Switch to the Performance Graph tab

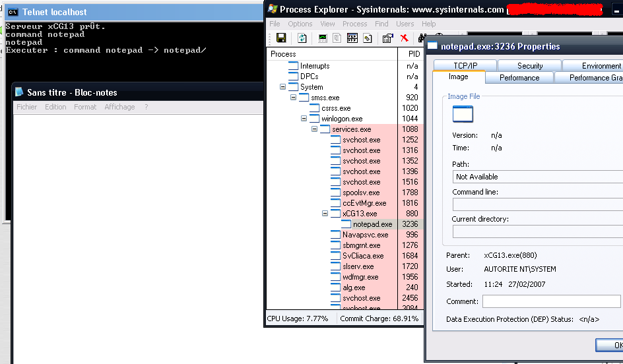click(x=589, y=77)
